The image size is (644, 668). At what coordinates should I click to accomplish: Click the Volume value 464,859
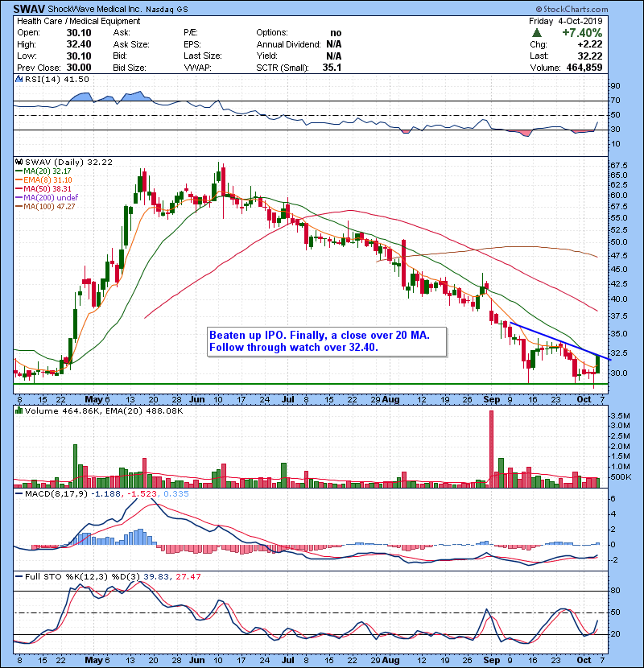coord(584,68)
